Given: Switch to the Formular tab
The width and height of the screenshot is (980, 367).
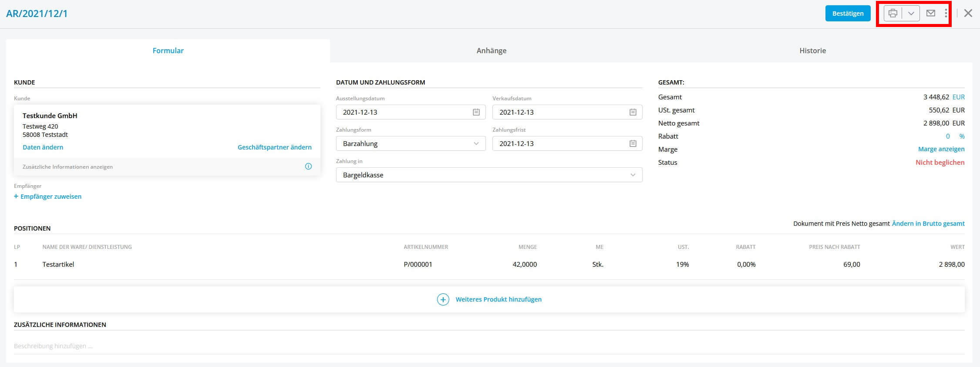Looking at the screenshot, I should click(168, 51).
